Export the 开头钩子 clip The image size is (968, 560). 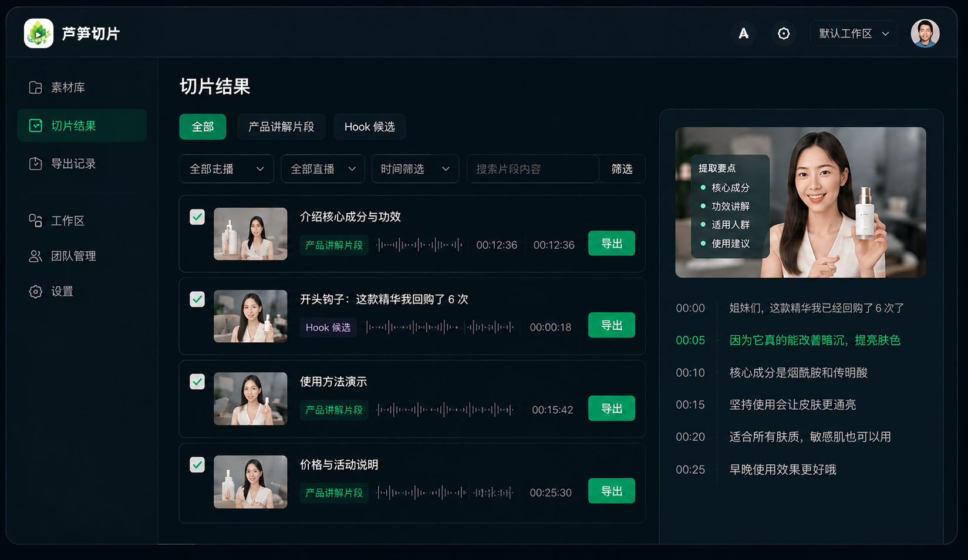click(612, 325)
